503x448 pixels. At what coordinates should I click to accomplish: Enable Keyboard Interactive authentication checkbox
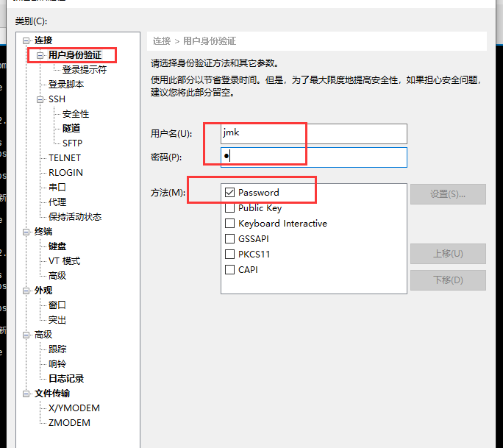(x=230, y=224)
